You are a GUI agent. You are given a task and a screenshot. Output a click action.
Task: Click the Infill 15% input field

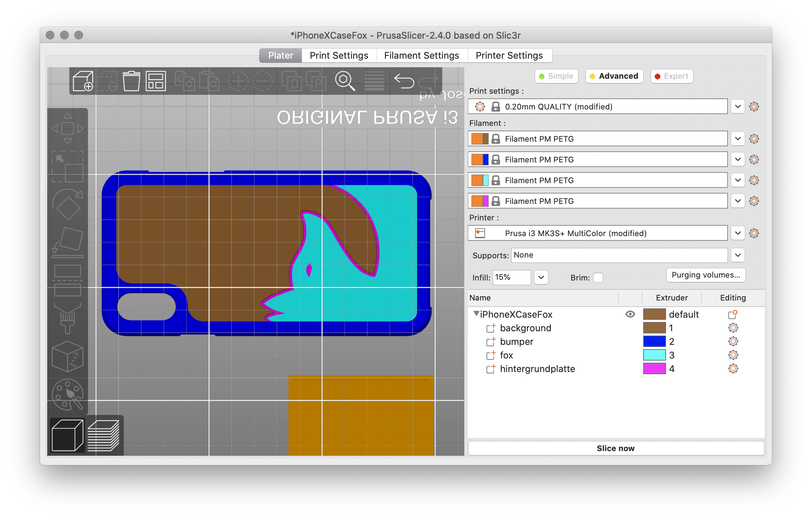click(x=512, y=278)
